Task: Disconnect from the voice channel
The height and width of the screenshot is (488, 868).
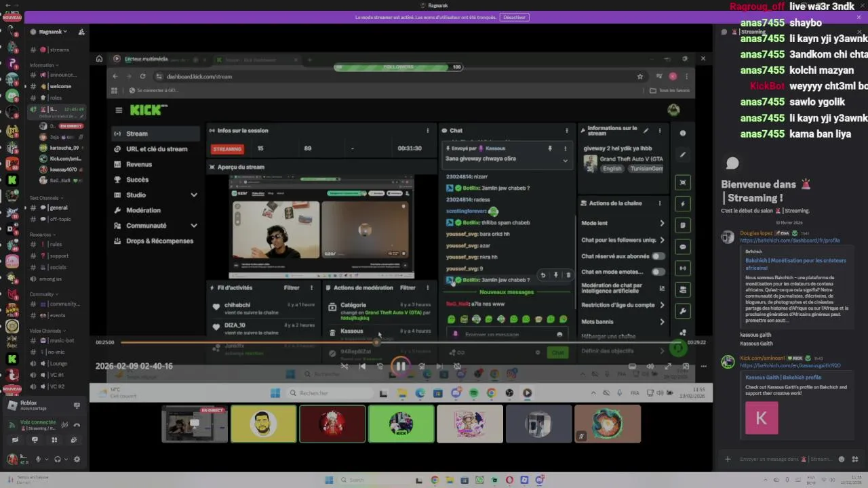Action: tap(77, 424)
